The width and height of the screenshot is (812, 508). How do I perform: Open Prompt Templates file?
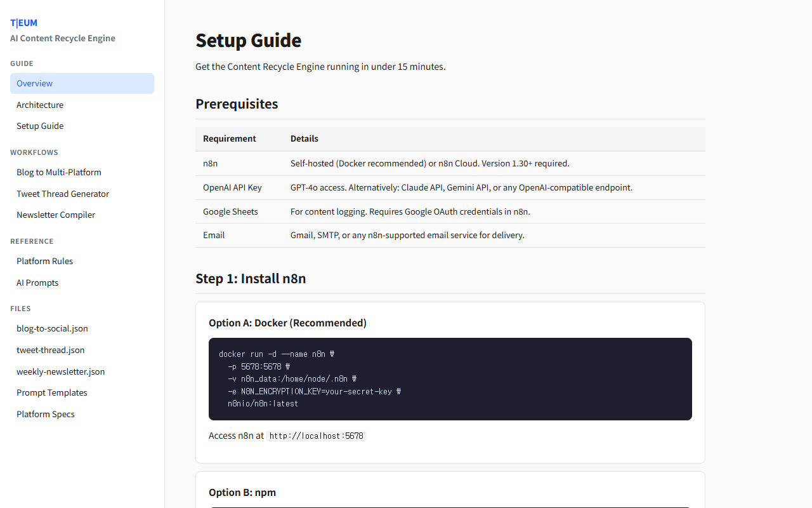[52, 392]
